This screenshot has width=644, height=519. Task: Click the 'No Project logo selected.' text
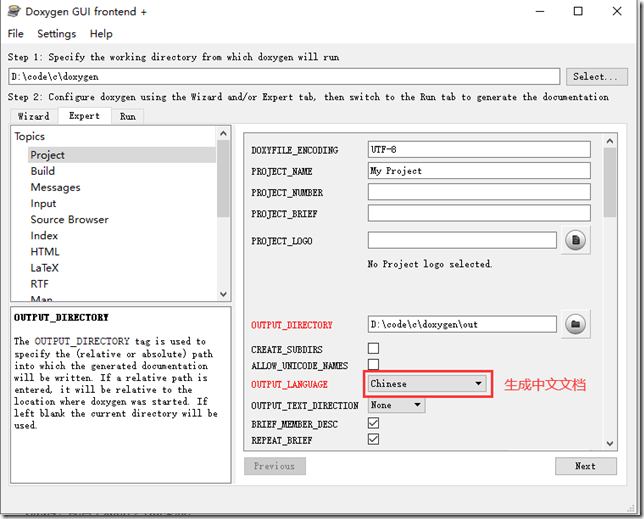click(x=430, y=264)
